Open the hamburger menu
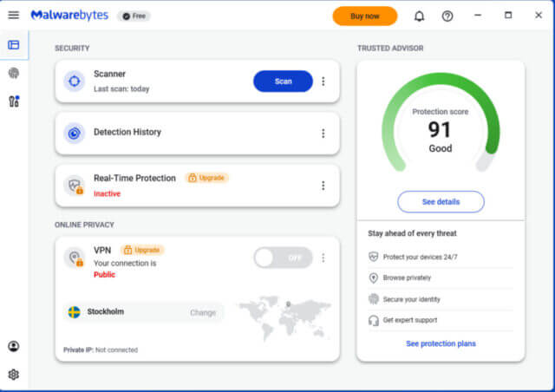Image resolution: width=555 pixels, height=392 pixels. point(14,16)
